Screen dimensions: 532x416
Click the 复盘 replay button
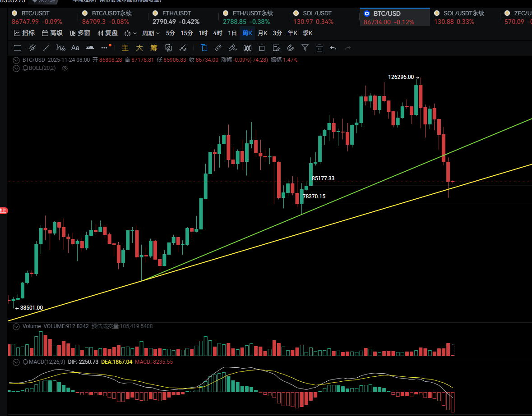coord(107,33)
